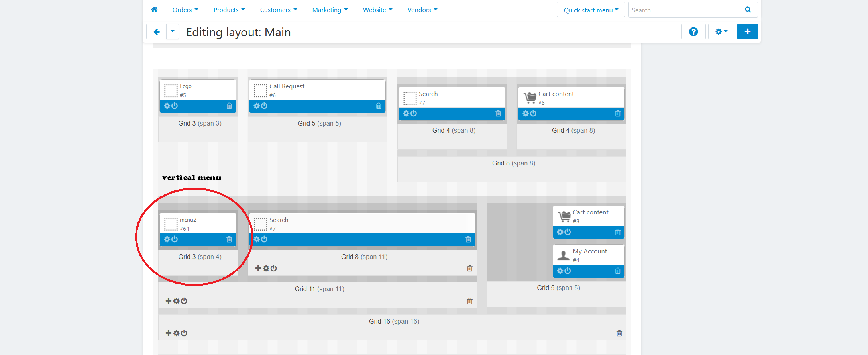Open settings of Cart content in Grid 4
Viewport: 868px width, 355px height.
526,114
